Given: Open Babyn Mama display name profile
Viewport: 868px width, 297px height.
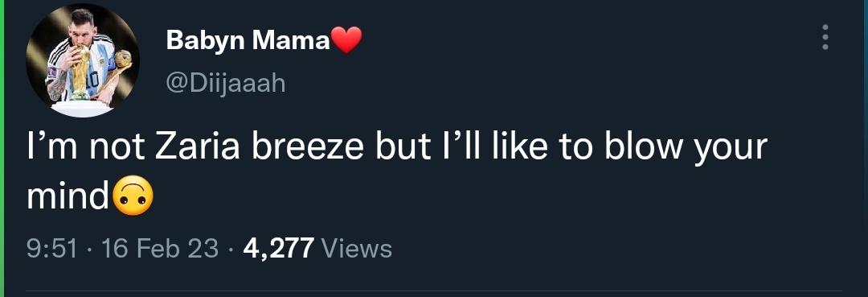Looking at the screenshot, I should coord(248,40).
